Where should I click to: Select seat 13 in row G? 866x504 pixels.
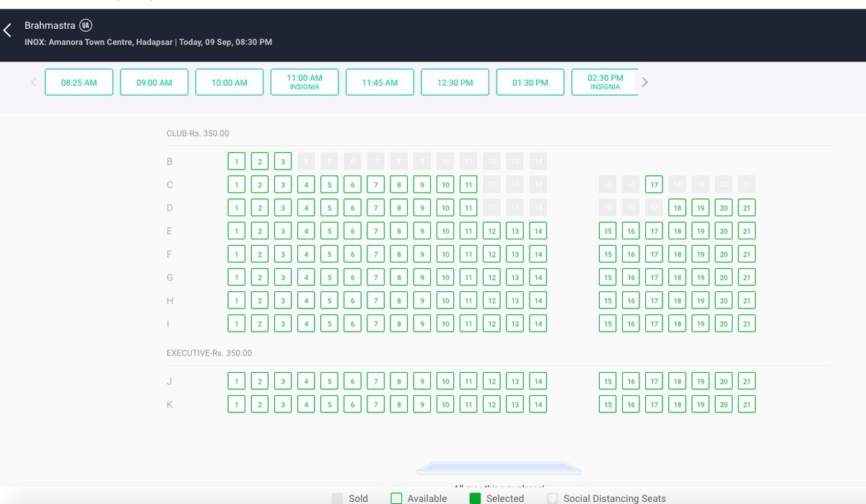(515, 277)
